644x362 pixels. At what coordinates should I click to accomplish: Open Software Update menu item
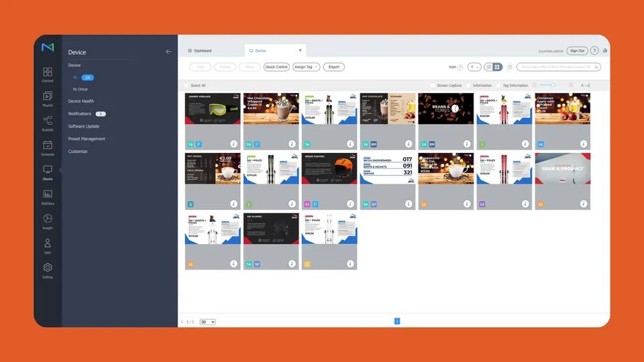tap(84, 127)
